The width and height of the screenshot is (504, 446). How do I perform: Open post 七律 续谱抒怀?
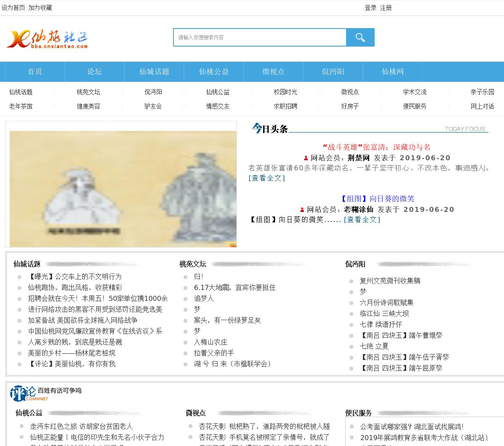(x=381, y=325)
